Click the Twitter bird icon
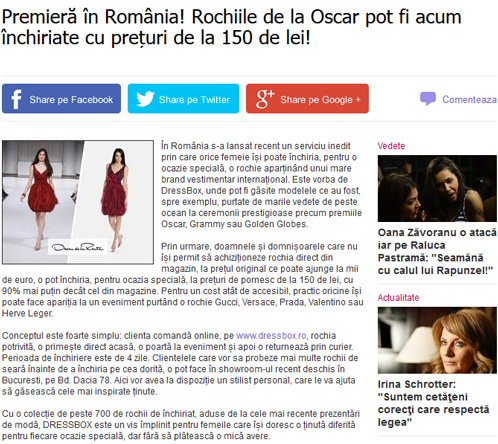498x444 pixels. point(145,99)
